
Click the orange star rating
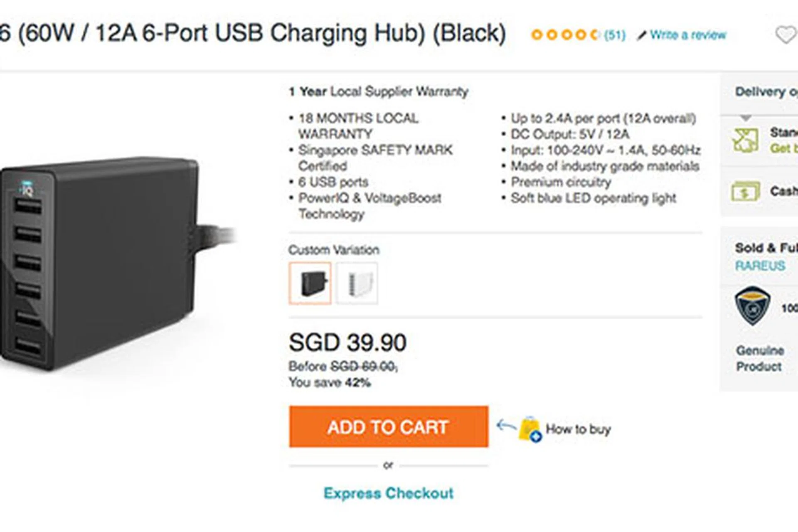565,35
